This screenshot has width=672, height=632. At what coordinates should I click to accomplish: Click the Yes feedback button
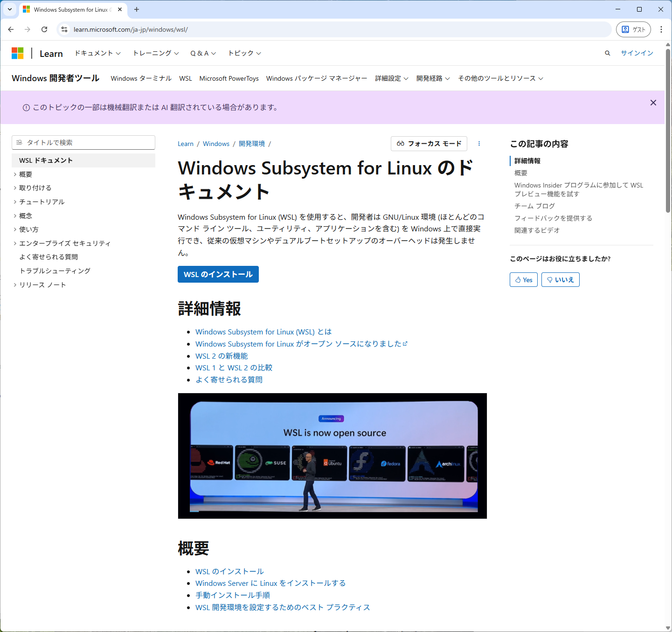click(523, 279)
